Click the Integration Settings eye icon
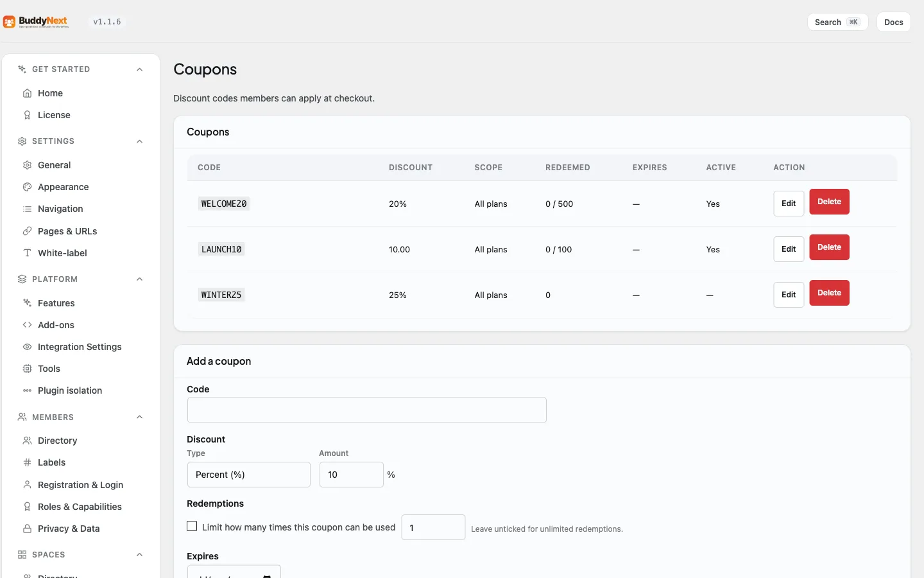 27,347
